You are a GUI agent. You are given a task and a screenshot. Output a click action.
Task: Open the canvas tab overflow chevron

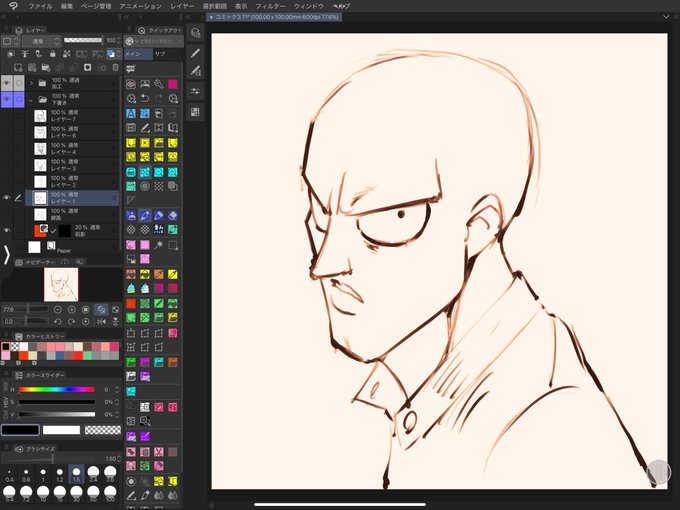[666, 17]
